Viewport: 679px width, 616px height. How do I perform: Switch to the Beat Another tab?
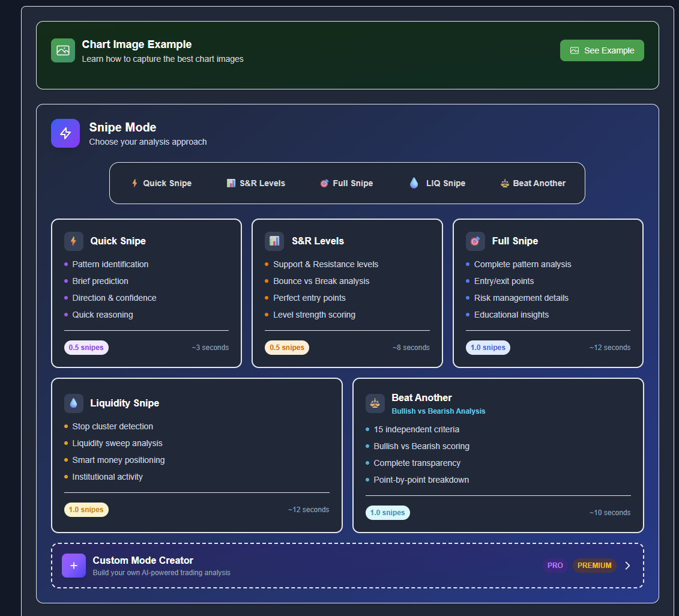[533, 183]
